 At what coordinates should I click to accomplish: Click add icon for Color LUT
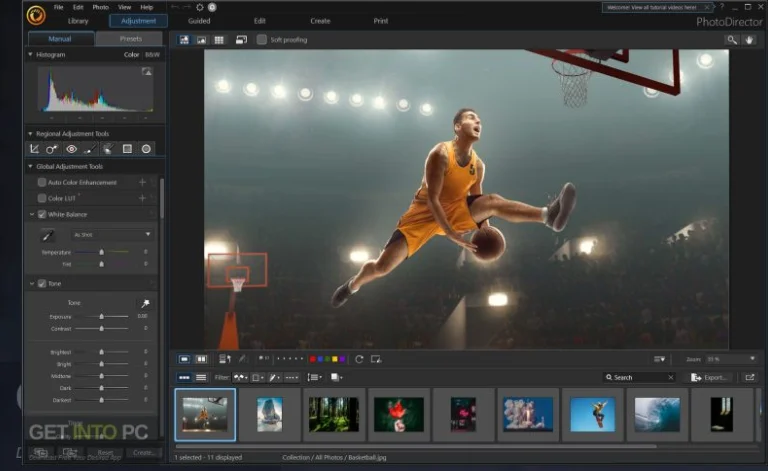point(142,198)
